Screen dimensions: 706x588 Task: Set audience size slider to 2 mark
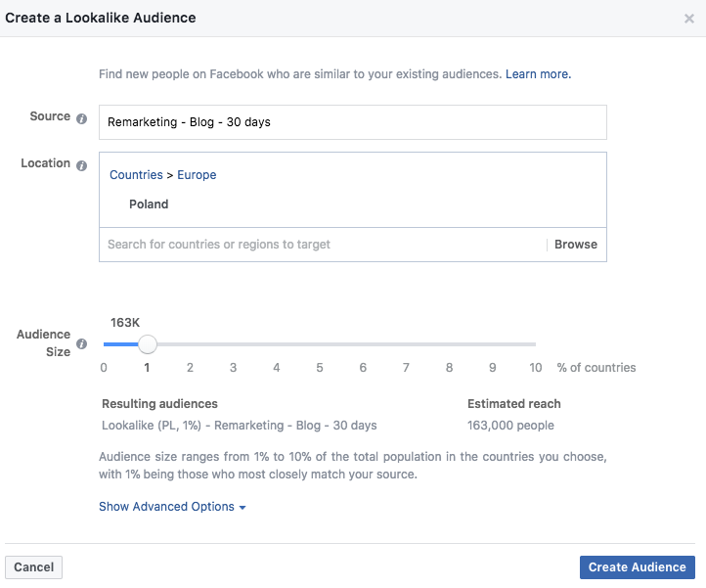coord(190,344)
